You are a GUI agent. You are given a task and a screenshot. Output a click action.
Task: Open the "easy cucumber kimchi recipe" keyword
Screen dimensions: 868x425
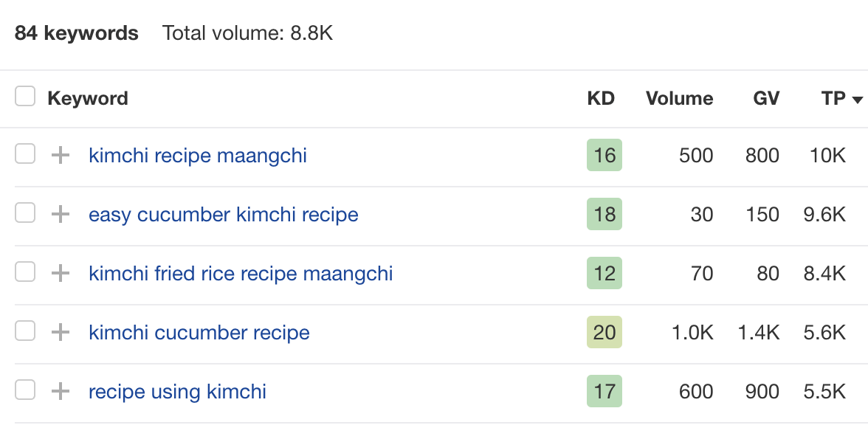click(221, 214)
